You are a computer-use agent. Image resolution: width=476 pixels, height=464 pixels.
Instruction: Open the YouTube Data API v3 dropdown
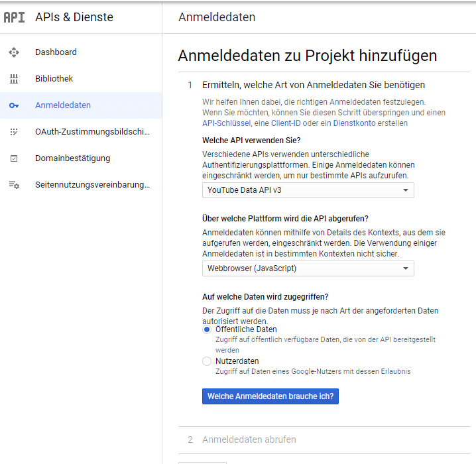point(308,190)
